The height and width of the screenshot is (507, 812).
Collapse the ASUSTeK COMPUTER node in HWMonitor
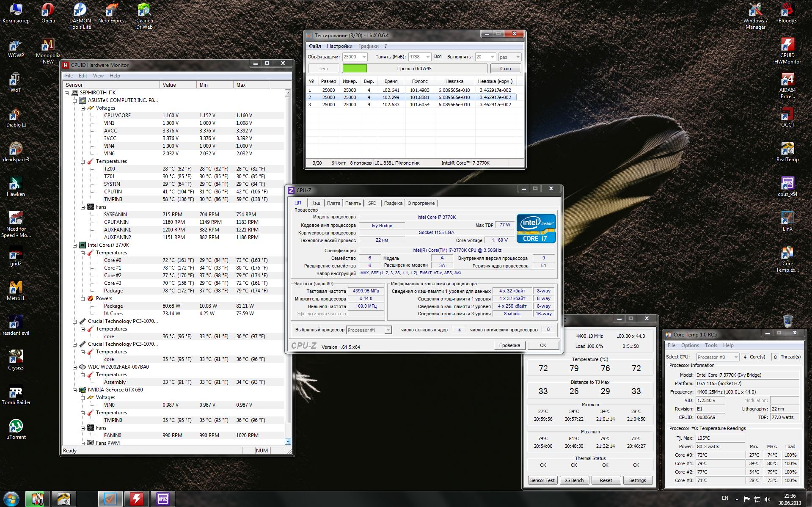coord(75,100)
